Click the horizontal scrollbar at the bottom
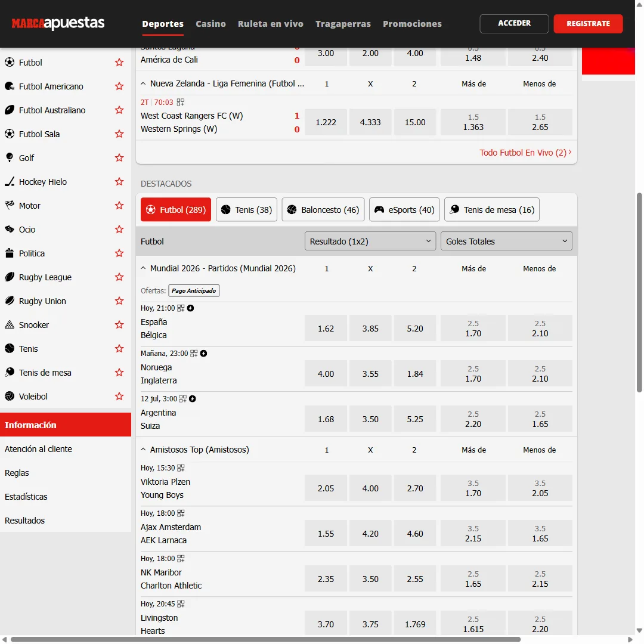Viewport: 644px width, 644px height. tap(265, 639)
